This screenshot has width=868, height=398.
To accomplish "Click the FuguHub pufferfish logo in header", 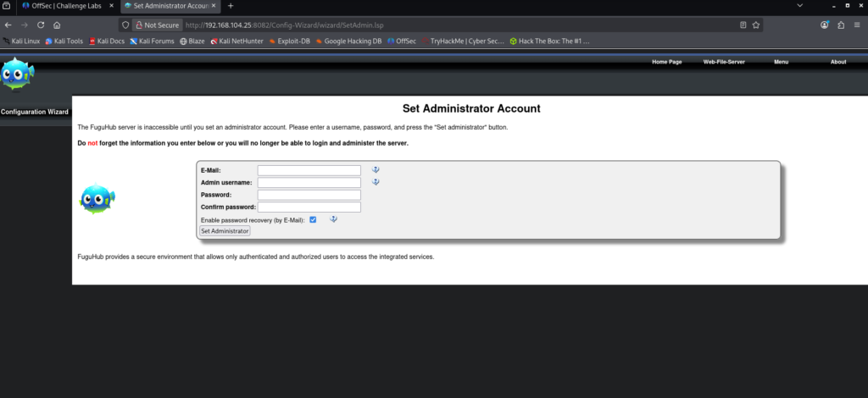I will tap(18, 75).
